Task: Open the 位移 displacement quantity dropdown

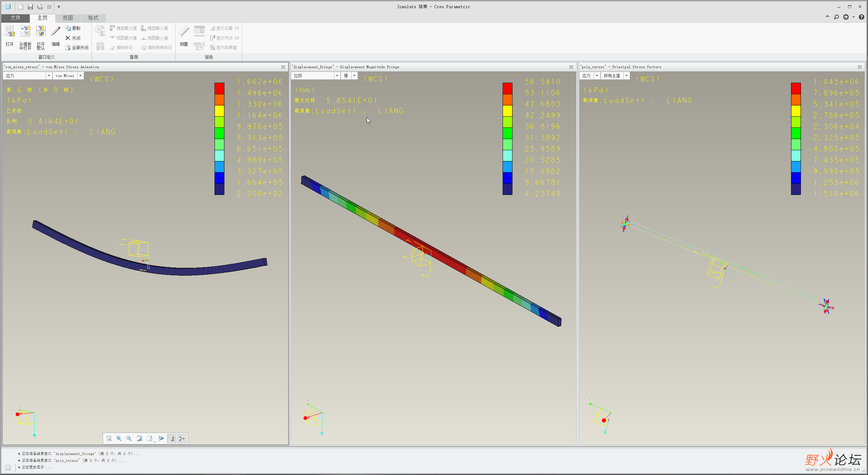Action: click(x=337, y=76)
